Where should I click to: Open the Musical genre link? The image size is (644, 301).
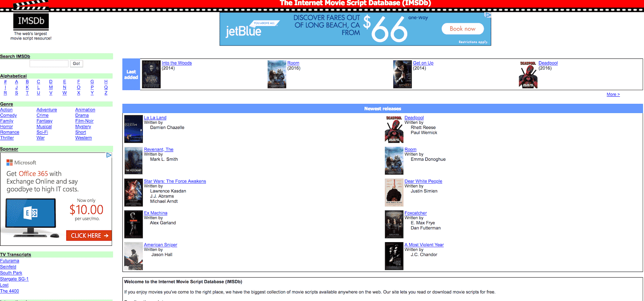click(44, 127)
